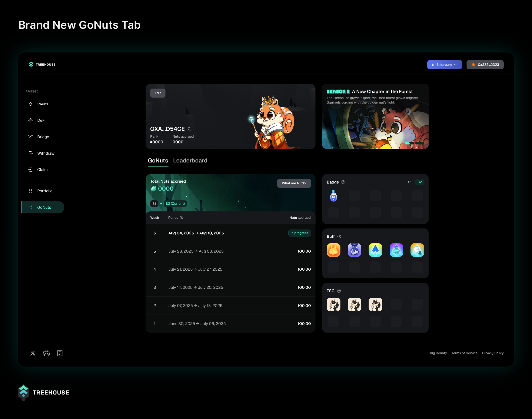Select the purple S1 squirrel buff
This screenshot has width=532, height=419.
(355, 250)
